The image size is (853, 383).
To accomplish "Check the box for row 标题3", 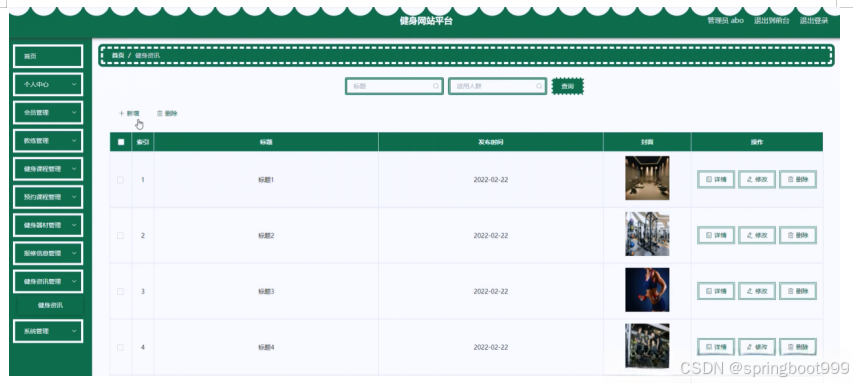I will tap(121, 292).
